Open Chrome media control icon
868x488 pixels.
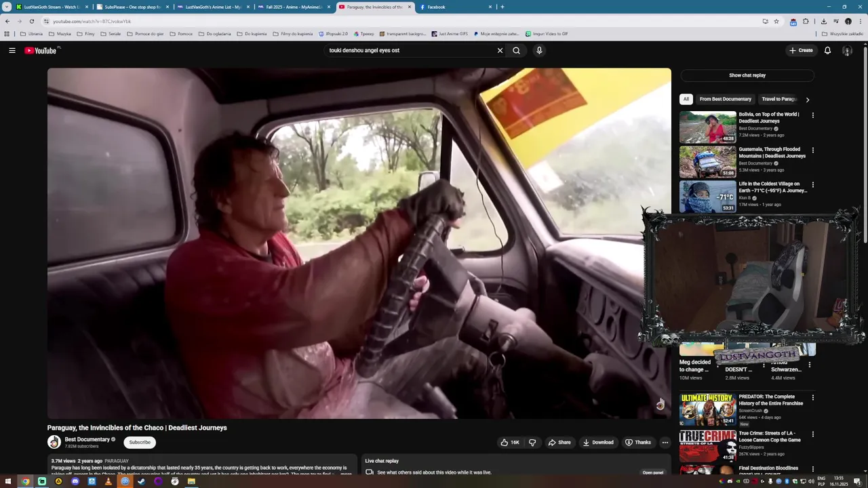tap(835, 21)
